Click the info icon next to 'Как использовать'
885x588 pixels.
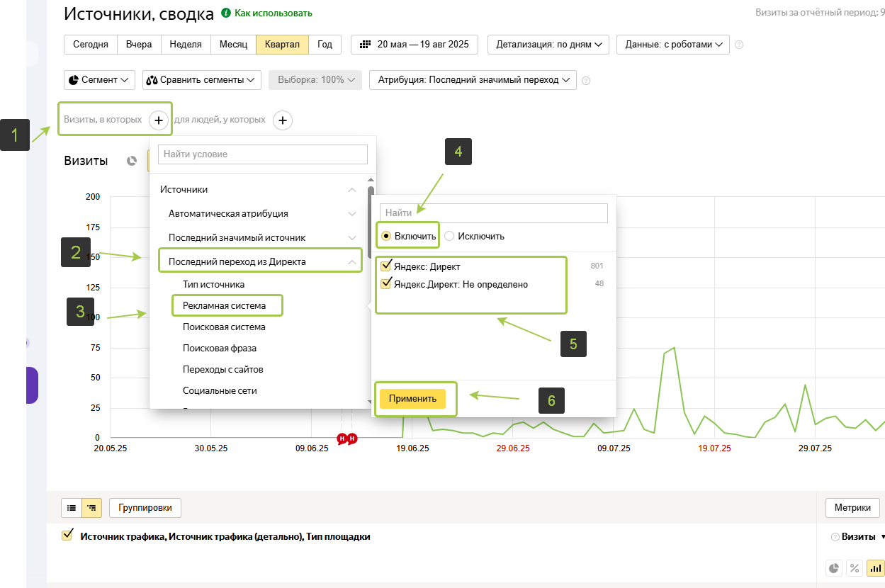click(226, 13)
